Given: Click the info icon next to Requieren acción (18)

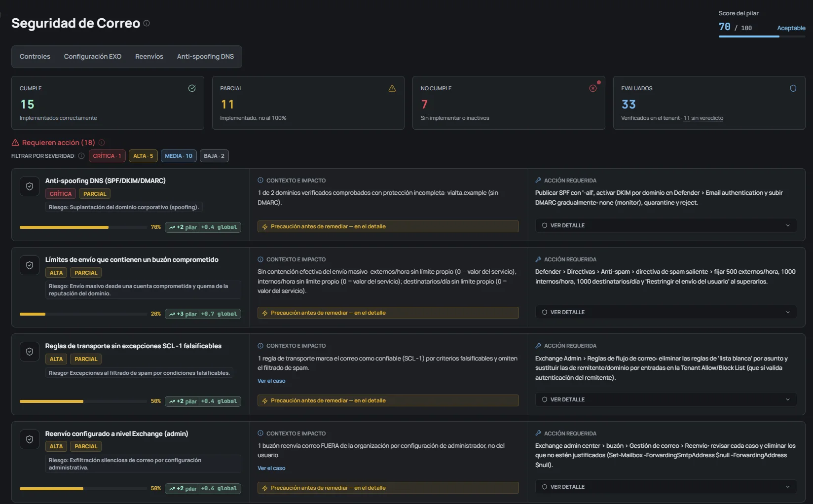Looking at the screenshot, I should (102, 143).
